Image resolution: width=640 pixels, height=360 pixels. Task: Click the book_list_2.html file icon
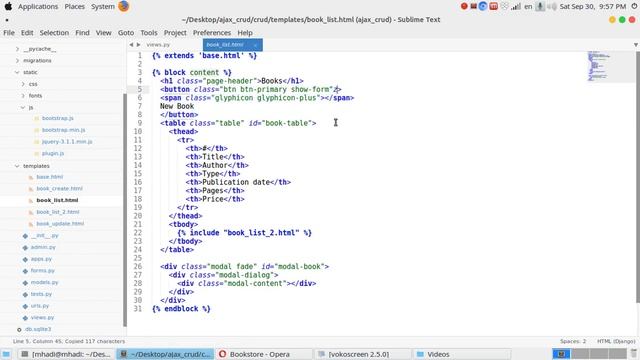pos(31,212)
